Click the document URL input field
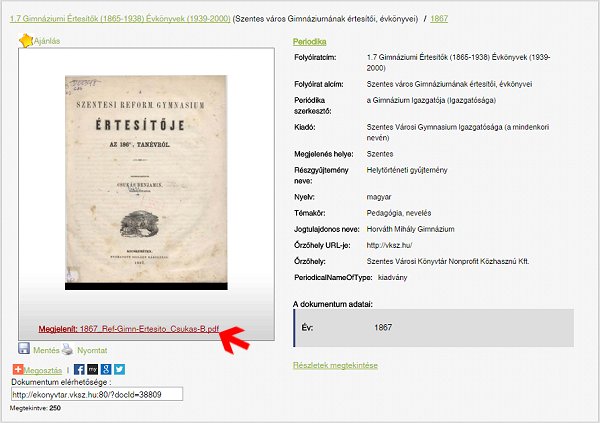Screen dimensions: 600x423 click(x=97, y=394)
